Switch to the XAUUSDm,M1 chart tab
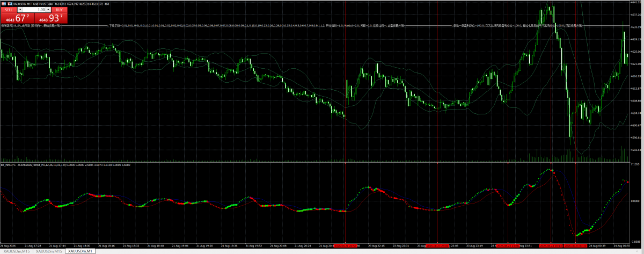The image size is (644, 254). (x=80, y=251)
